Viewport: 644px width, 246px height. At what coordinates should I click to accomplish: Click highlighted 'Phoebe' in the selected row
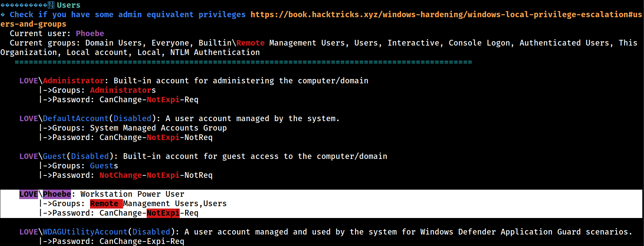[x=57, y=194]
